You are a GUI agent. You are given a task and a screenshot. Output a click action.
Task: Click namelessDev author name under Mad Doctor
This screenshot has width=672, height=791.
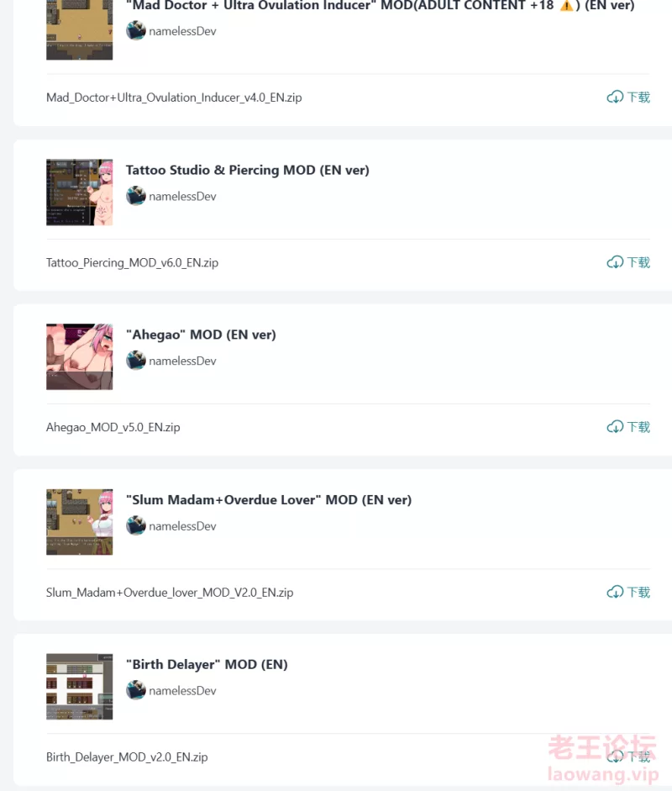click(182, 31)
